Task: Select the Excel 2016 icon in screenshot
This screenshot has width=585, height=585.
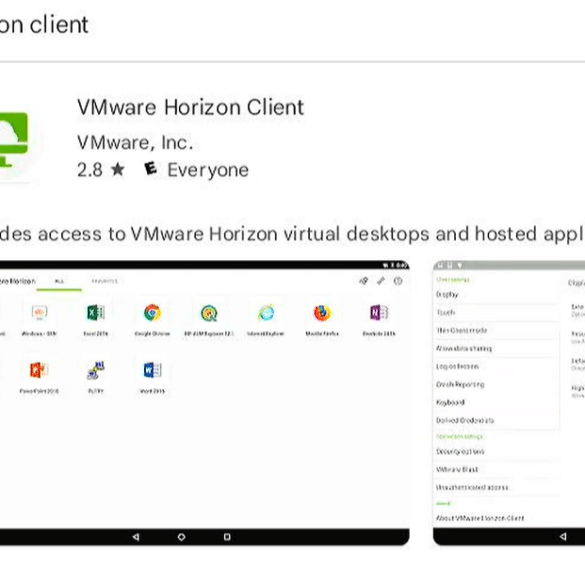Action: click(x=96, y=313)
